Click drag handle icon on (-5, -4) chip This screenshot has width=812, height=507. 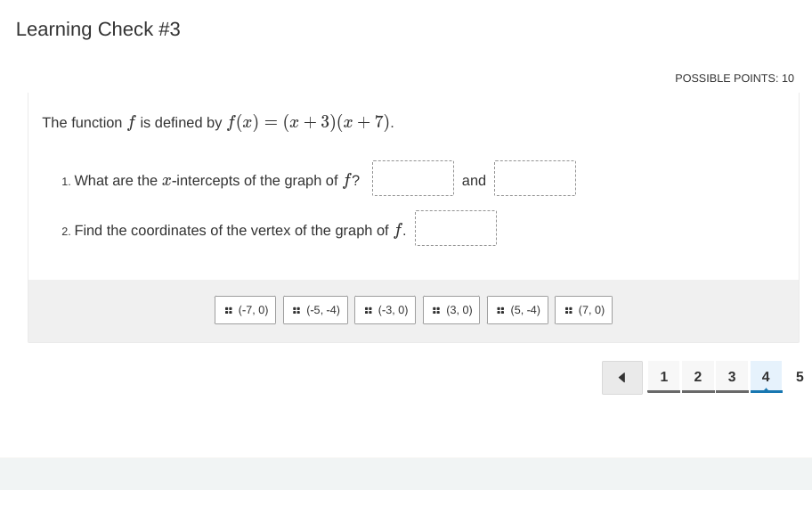296,310
